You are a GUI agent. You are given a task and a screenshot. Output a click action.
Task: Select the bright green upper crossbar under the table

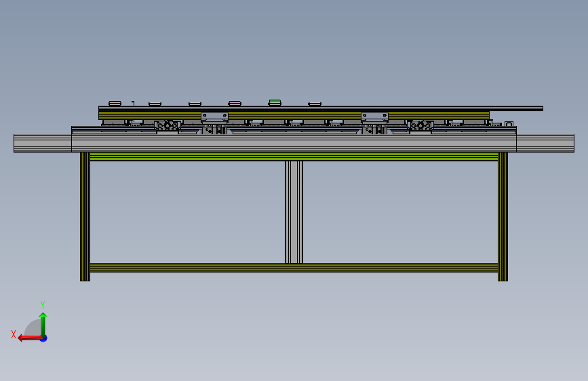294,157
